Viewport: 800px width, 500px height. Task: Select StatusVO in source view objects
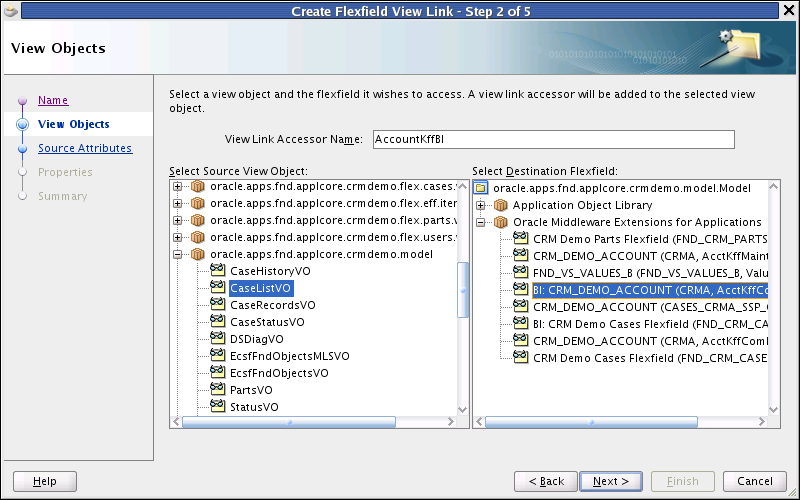[x=254, y=407]
